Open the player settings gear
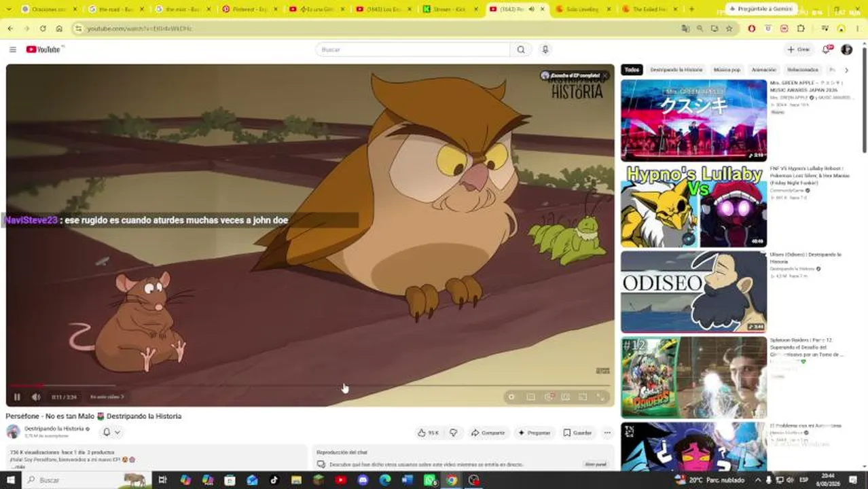Viewport: 868px width, 489px height. tap(549, 397)
